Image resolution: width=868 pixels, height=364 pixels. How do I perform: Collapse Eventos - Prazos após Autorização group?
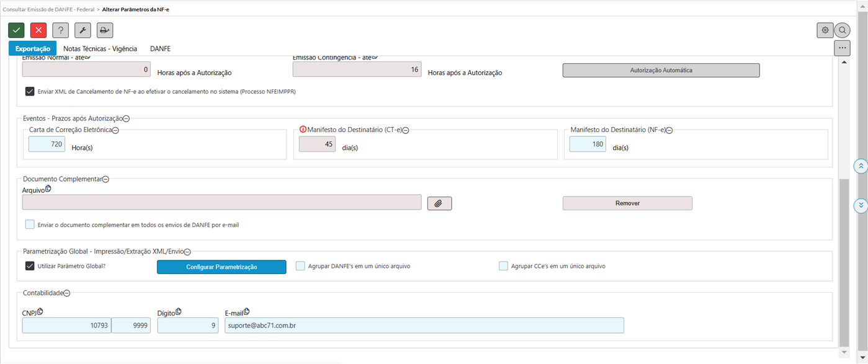126,118
